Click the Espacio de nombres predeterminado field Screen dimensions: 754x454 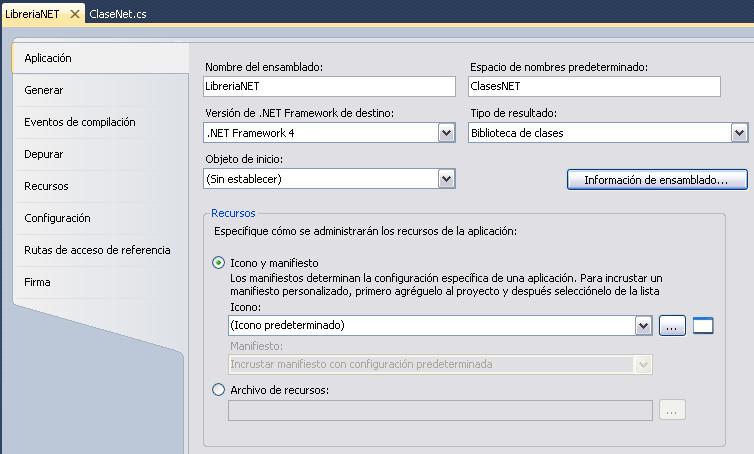pos(594,87)
